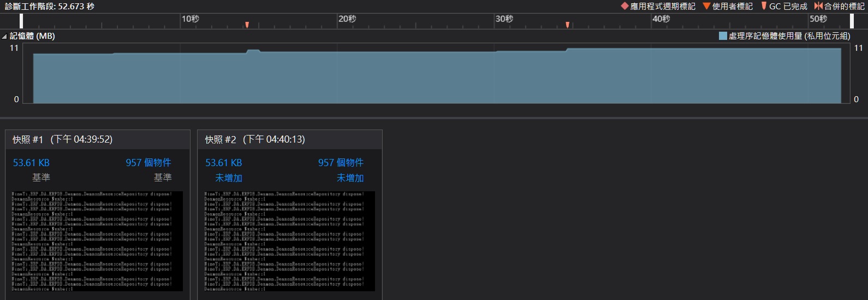Screen dimensions: 868x300
Task: Open the 957 個物件 link in snapshot #1
Action: click(x=148, y=163)
